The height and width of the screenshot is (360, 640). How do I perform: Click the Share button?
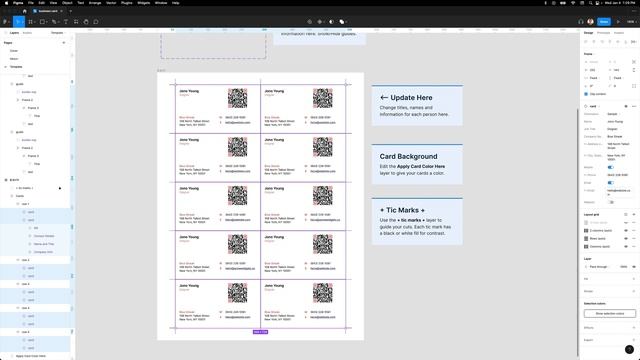[604, 22]
